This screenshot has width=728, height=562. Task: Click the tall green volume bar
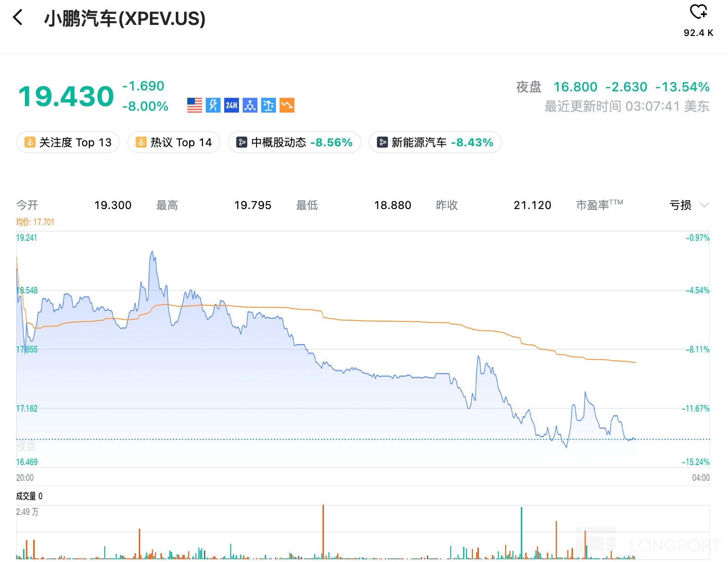coord(521,532)
